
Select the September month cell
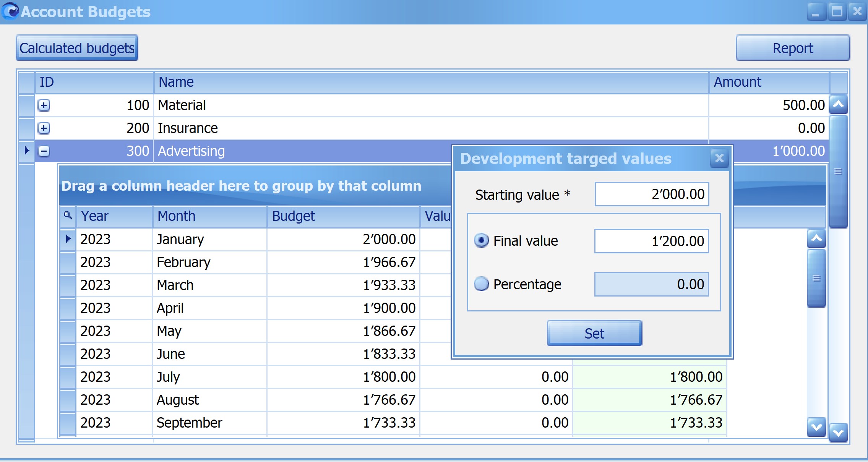pyautogui.click(x=209, y=423)
